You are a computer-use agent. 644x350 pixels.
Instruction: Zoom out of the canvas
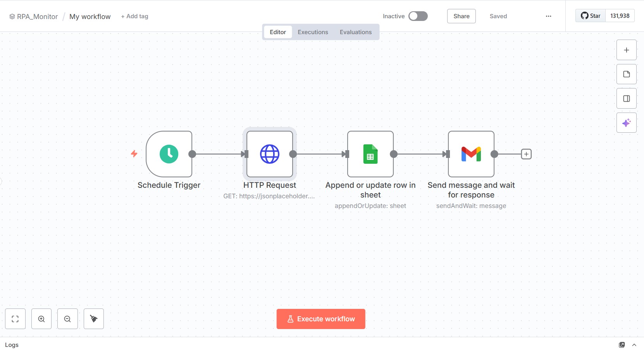tap(67, 319)
